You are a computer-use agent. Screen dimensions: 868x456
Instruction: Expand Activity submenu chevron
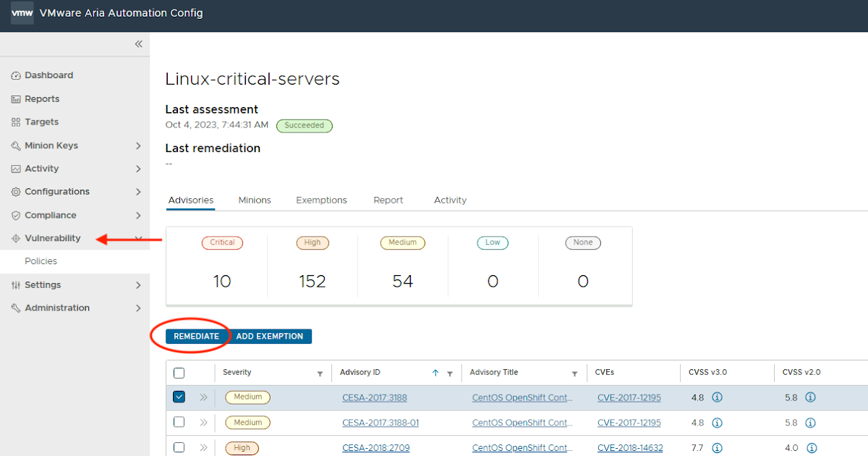tap(138, 169)
